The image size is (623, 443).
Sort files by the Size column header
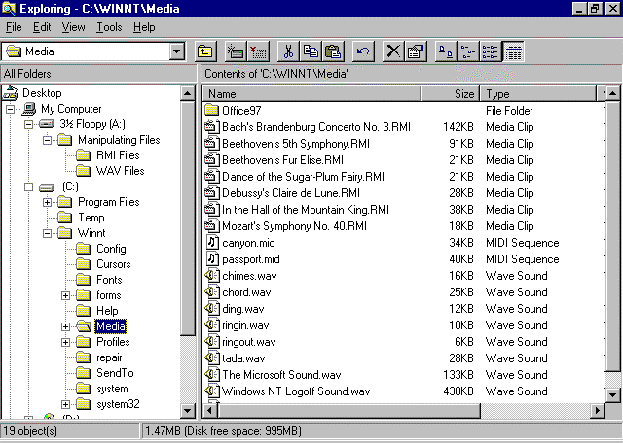click(x=454, y=93)
